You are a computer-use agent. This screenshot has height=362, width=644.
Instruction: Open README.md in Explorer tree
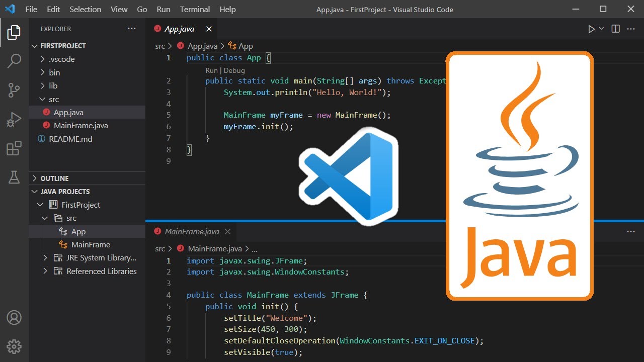87,139
